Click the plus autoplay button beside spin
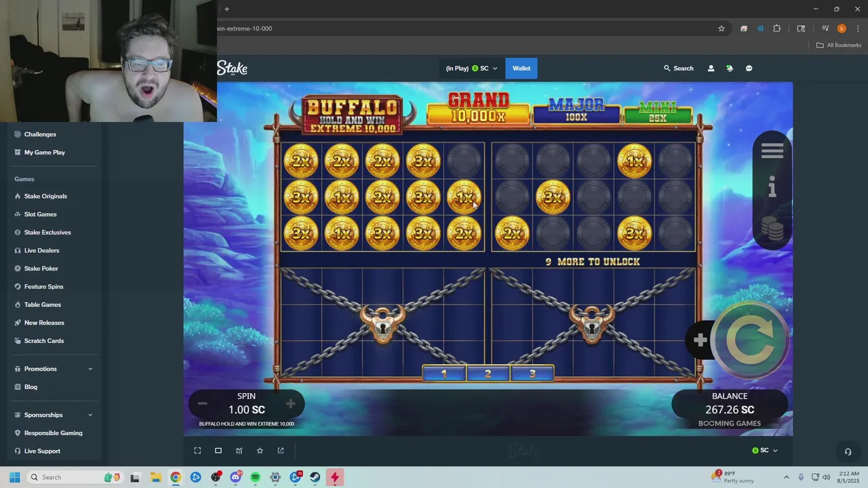Viewport: 868px width, 488px height. point(700,340)
